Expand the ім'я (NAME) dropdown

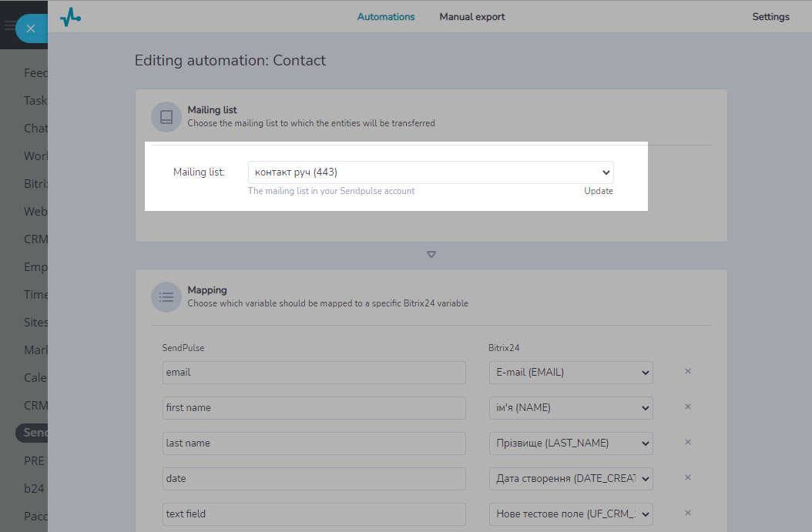571,408
